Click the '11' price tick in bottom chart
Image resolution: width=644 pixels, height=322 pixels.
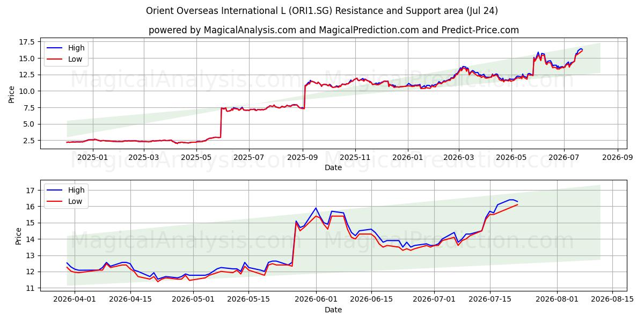30,288
